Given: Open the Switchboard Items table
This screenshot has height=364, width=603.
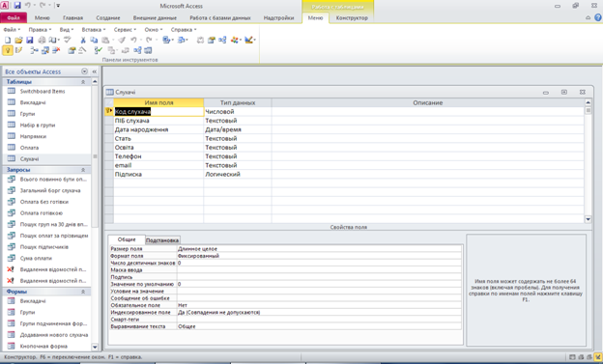Looking at the screenshot, I should (43, 92).
